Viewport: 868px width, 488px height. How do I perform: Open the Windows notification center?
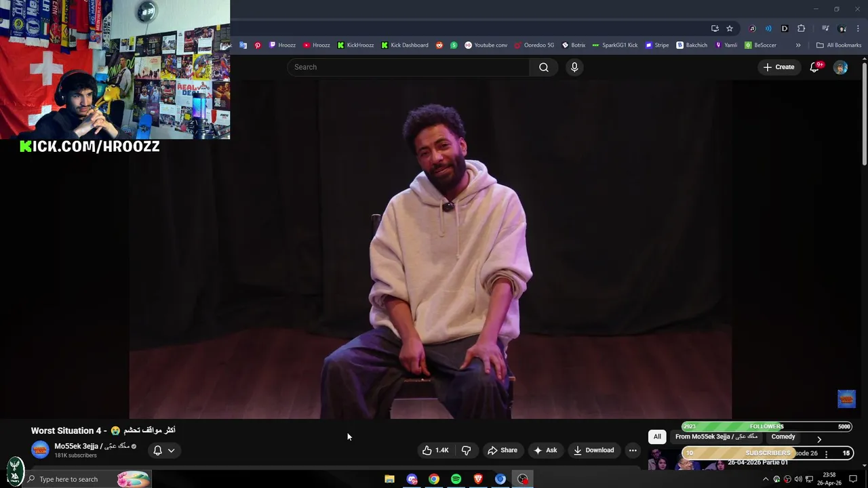853,479
